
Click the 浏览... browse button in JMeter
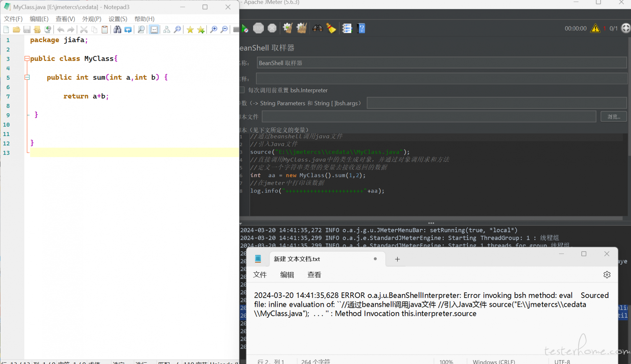[x=614, y=117]
